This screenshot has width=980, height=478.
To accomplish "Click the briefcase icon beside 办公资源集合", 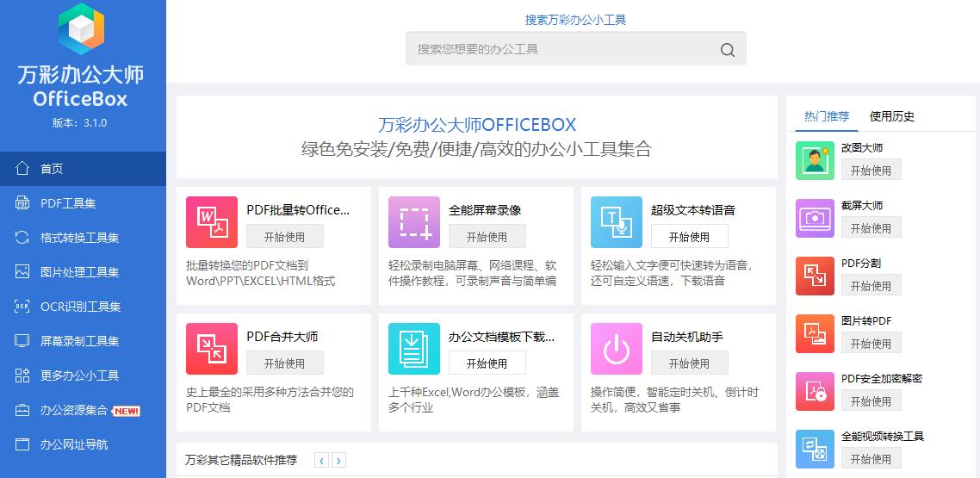I will 22,411.
